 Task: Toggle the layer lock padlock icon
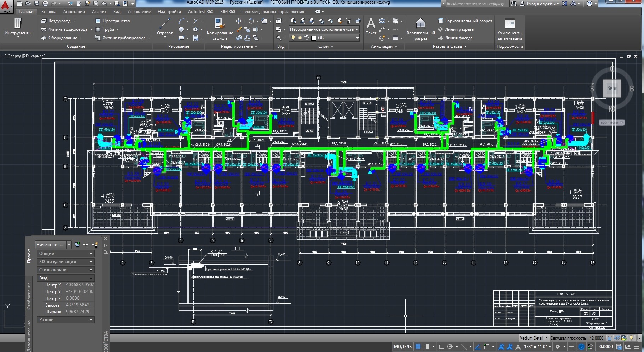coord(306,38)
